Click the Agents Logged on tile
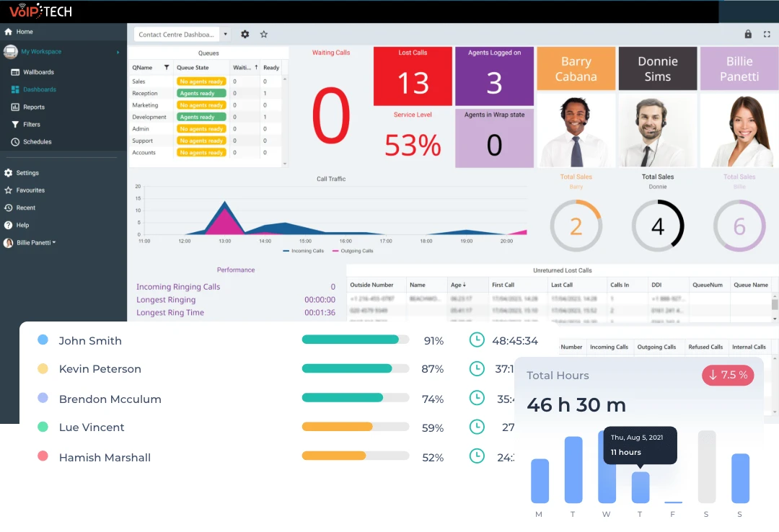Viewport: 779px width, 532px height. [x=494, y=76]
